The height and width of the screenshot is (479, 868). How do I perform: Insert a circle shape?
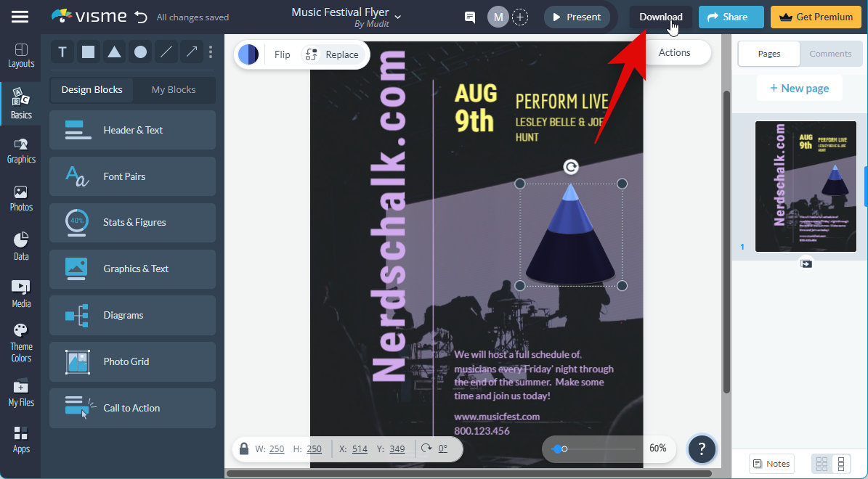pyautogui.click(x=141, y=52)
